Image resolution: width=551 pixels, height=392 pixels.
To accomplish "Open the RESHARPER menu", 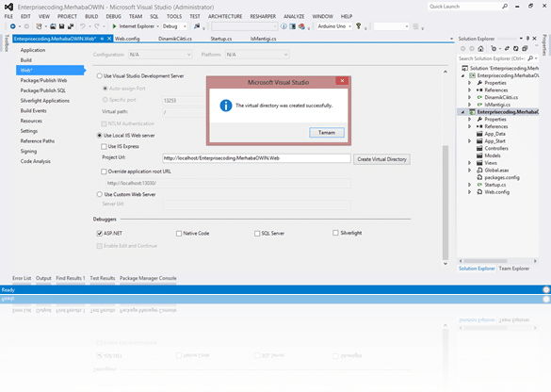I will (263, 17).
